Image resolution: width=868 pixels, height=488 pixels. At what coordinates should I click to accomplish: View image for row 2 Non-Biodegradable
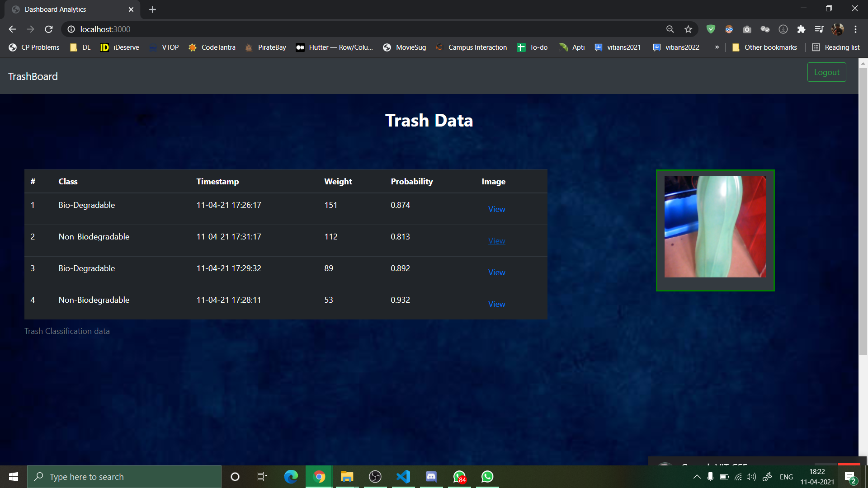[x=496, y=241]
